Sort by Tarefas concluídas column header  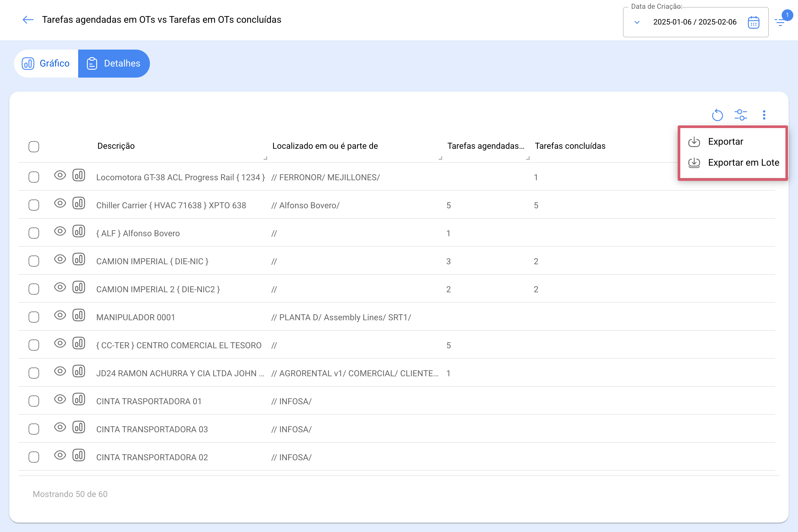coord(570,146)
